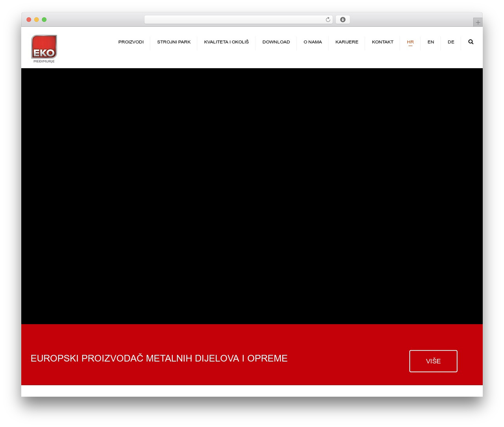The height and width of the screenshot is (427, 504).
Task: Click the browser download arrow icon
Action: (343, 20)
